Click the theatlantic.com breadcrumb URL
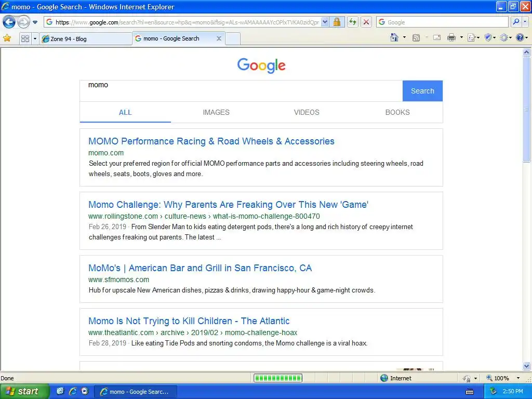This screenshot has width=532, height=399. click(x=193, y=332)
